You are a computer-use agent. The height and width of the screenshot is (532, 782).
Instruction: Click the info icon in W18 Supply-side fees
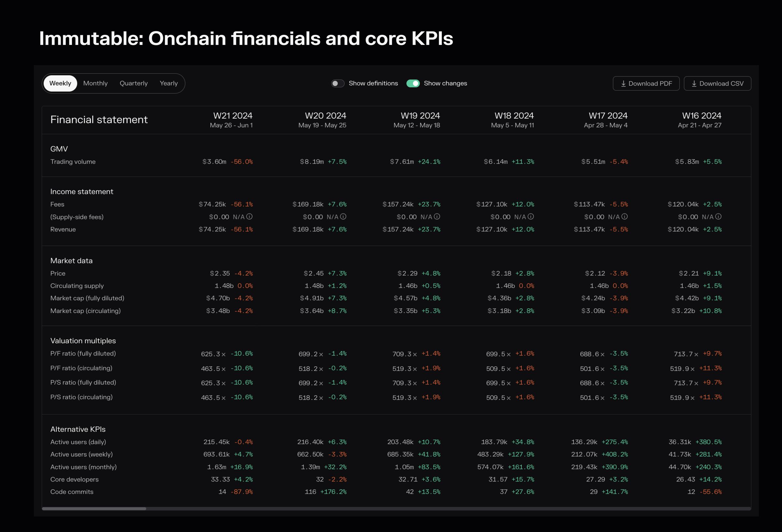point(531,217)
